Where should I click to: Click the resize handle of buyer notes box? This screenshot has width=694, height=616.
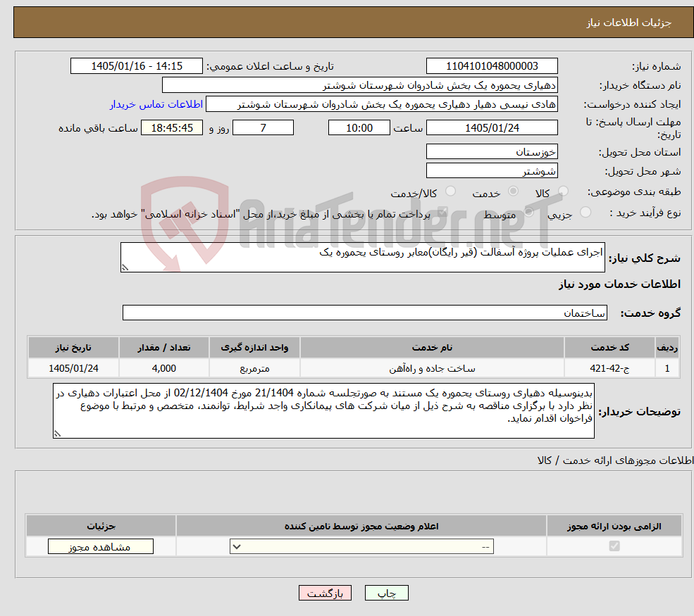(57, 434)
